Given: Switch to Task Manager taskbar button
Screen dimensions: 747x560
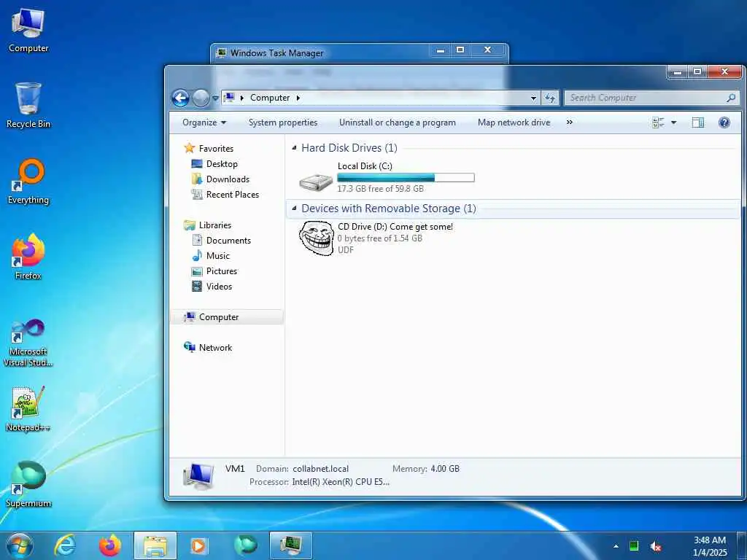Looking at the screenshot, I should tap(290, 545).
